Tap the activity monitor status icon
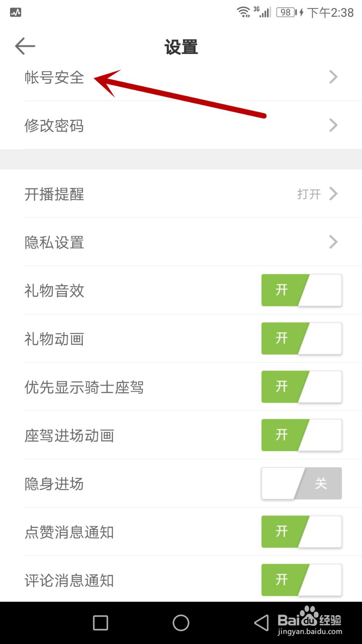The height and width of the screenshot is (644, 362). pos(16,12)
